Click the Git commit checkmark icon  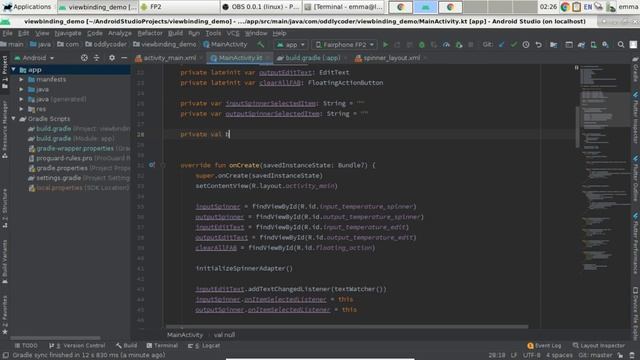(x=513, y=44)
